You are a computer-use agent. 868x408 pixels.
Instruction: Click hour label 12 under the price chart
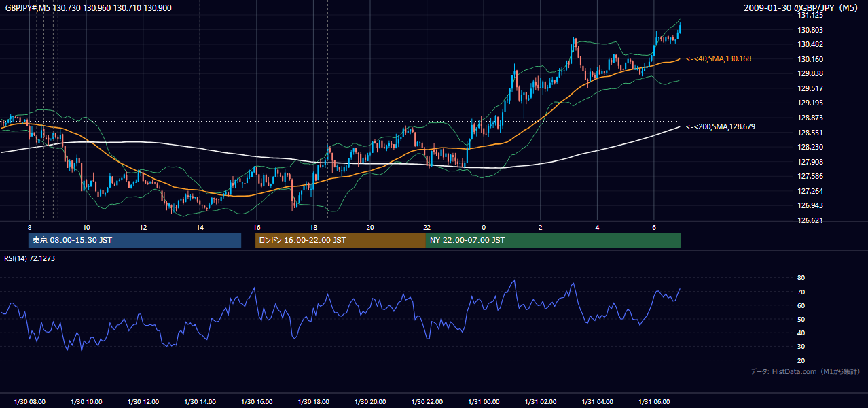(143, 227)
